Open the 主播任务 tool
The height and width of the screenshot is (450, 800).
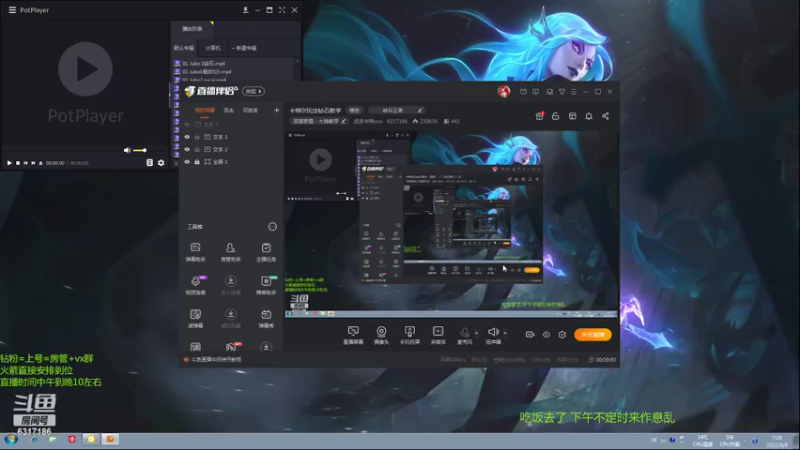point(266,252)
